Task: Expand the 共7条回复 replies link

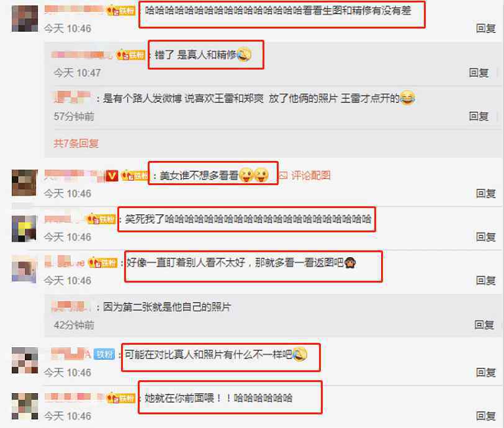Action: point(76,143)
